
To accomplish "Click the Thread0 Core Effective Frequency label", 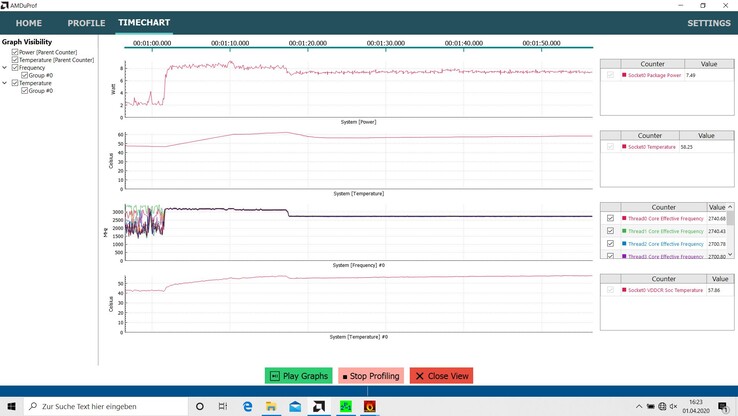I will tap(666, 218).
